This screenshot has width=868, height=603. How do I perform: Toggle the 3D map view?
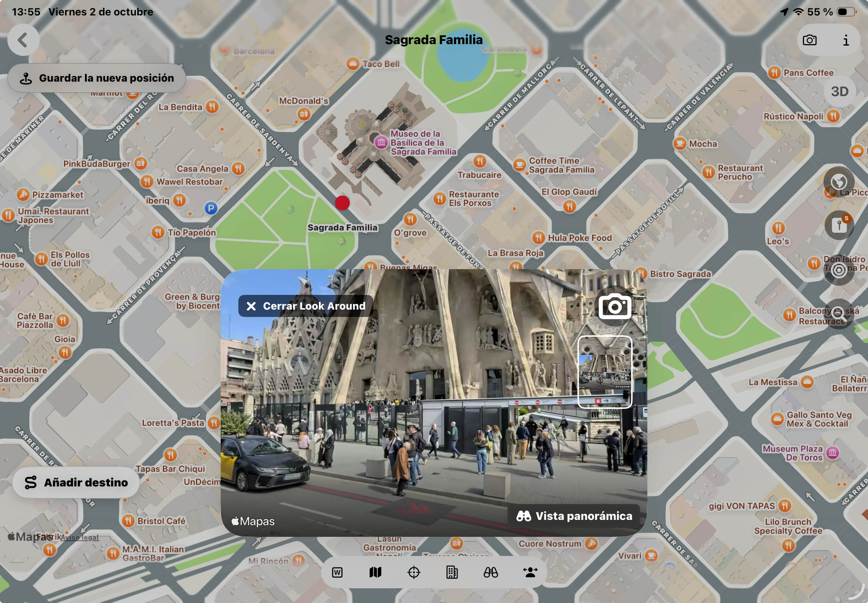click(x=839, y=92)
